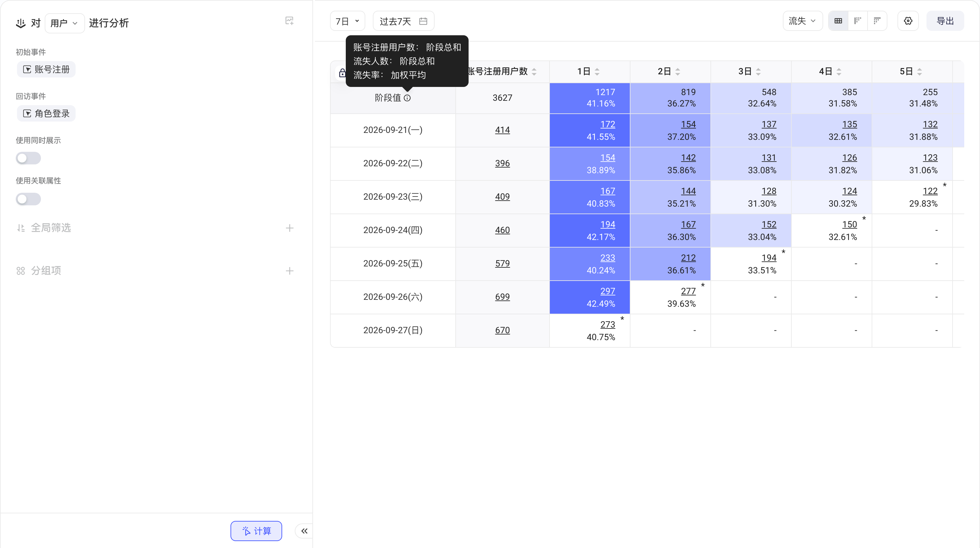Switch to the table grid view icon

(838, 21)
